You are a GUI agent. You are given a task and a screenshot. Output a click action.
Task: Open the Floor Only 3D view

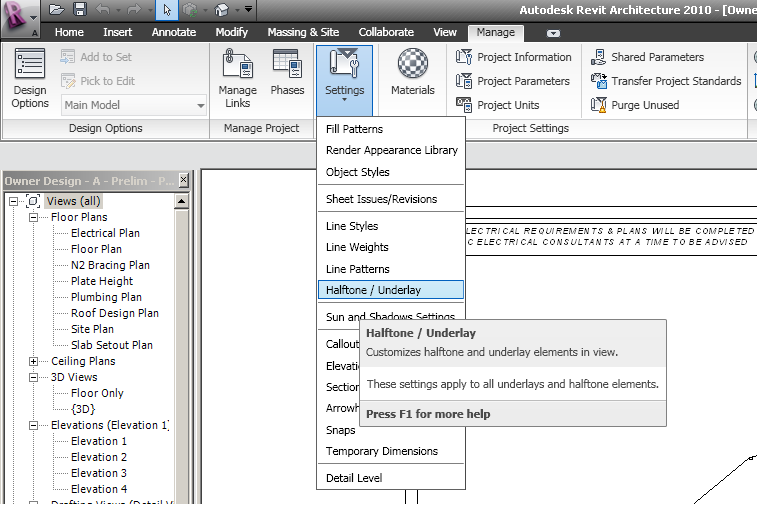[97, 393]
